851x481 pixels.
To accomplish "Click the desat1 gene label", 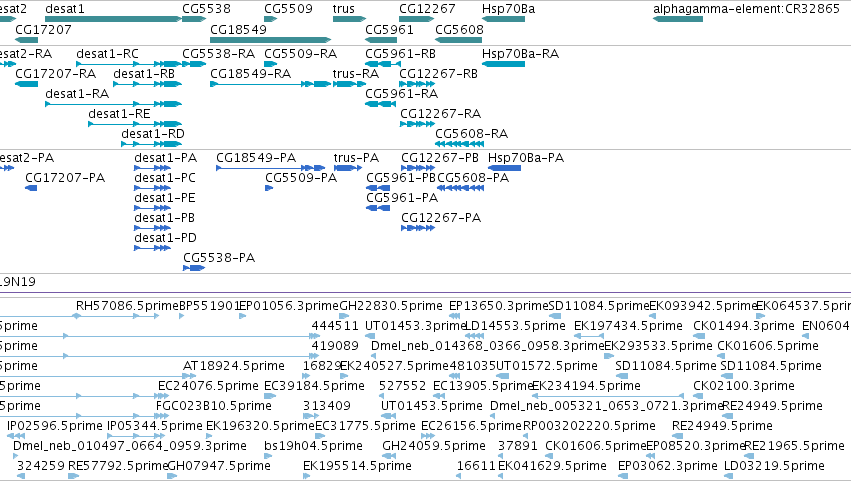I will tap(65, 9).
